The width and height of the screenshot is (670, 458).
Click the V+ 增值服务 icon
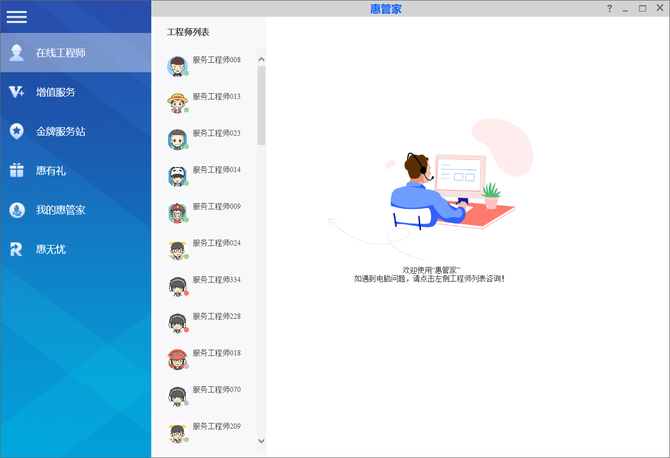[x=17, y=92]
